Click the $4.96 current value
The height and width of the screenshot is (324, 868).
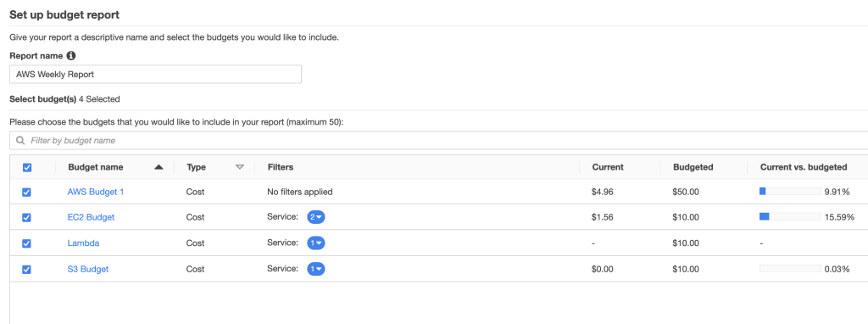pos(603,192)
